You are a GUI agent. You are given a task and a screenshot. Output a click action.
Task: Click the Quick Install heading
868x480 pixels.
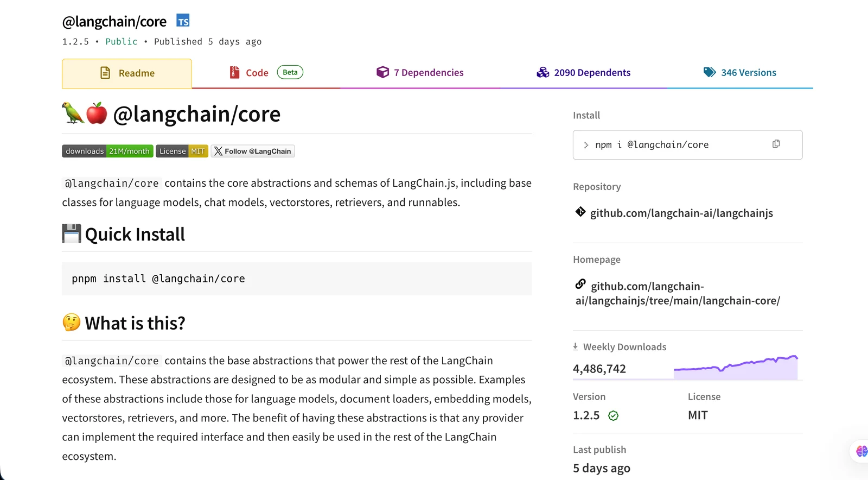pyautogui.click(x=135, y=234)
